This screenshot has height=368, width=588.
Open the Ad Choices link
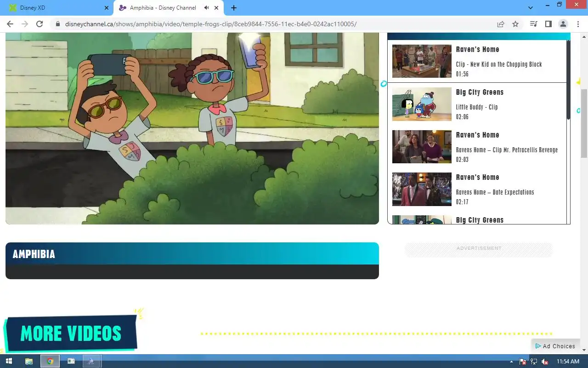tap(555, 346)
